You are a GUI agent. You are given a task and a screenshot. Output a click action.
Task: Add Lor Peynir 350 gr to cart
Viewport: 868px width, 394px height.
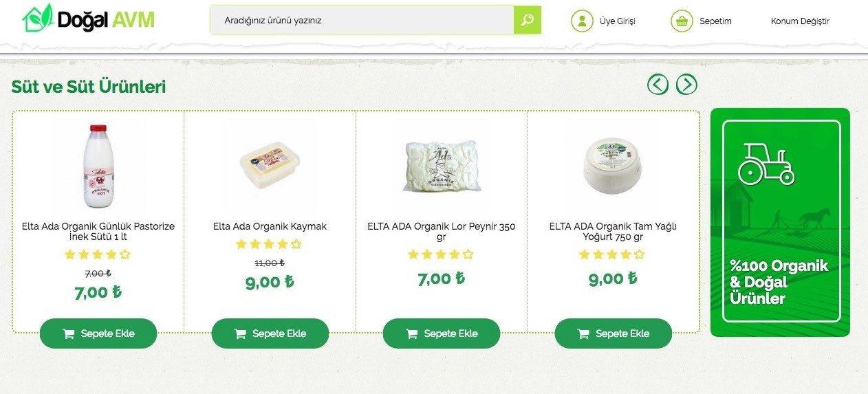(x=441, y=333)
